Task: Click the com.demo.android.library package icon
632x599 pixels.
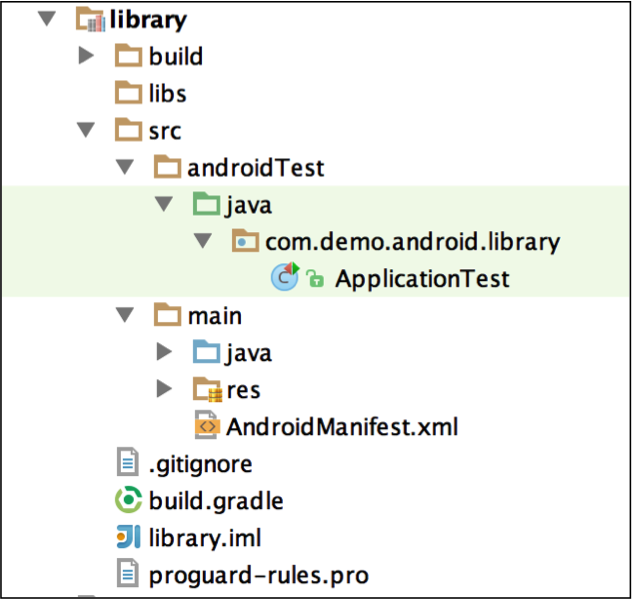Action: coord(245,241)
